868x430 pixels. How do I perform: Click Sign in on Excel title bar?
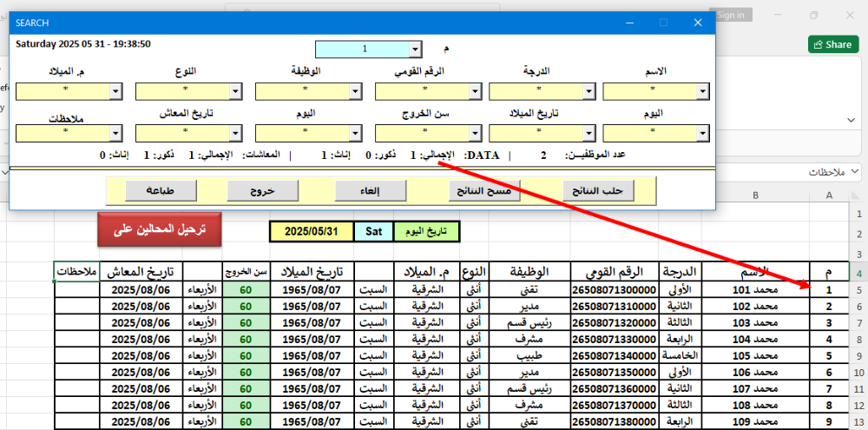tap(730, 16)
